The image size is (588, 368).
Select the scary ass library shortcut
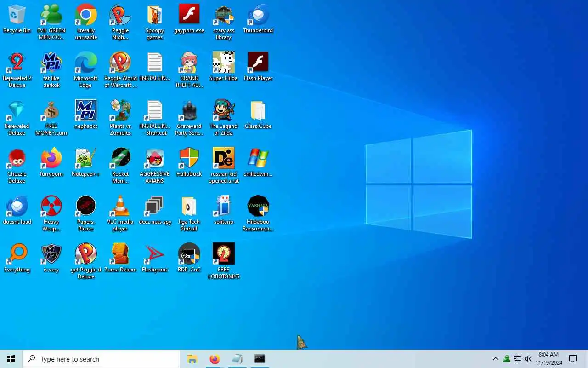(224, 22)
